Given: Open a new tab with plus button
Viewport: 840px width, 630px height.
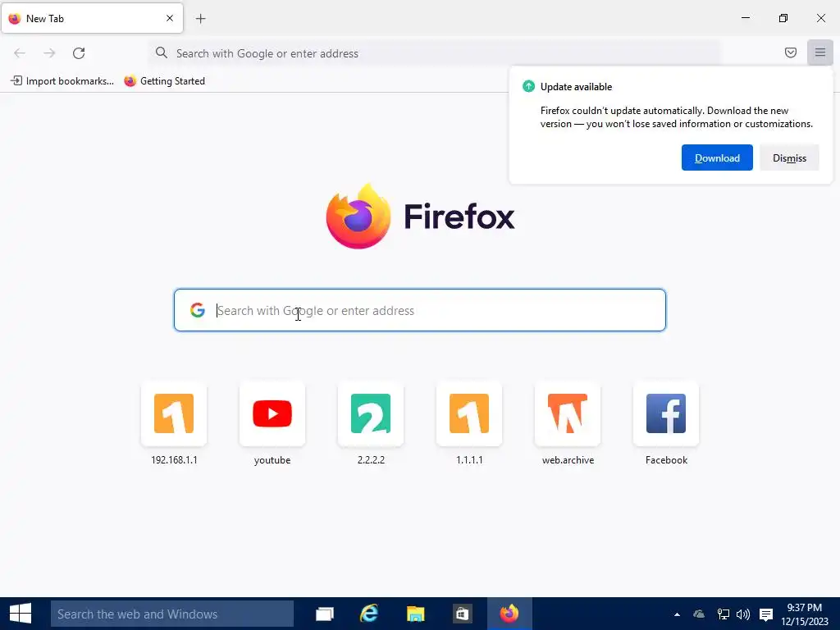Looking at the screenshot, I should point(200,19).
